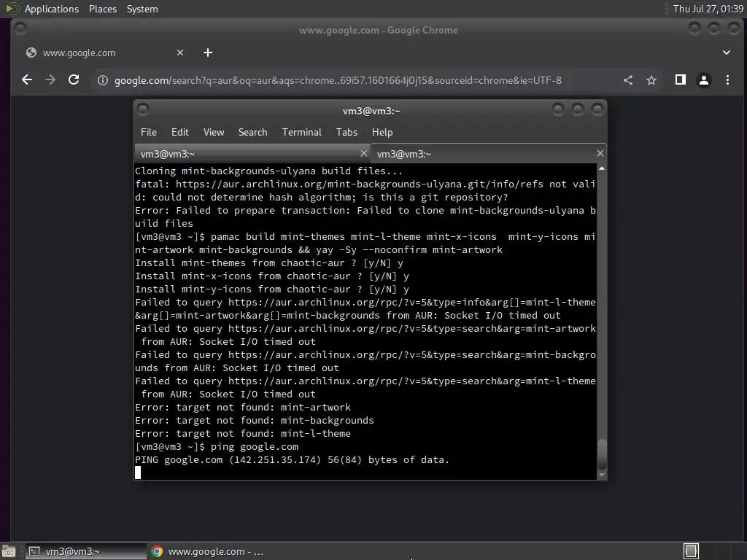Click the terminal scrollbar thumb
Image resolution: width=747 pixels, height=560 pixels.
(602, 454)
